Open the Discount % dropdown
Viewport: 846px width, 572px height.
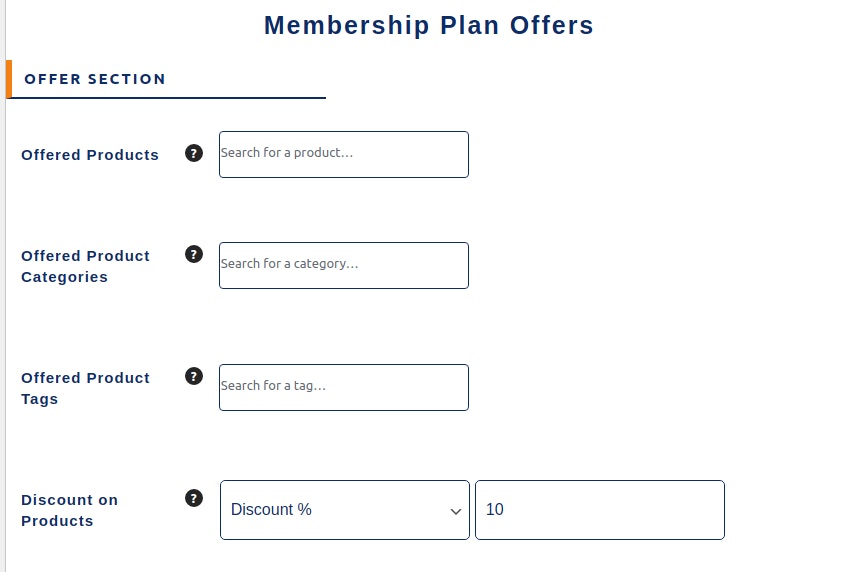pos(345,510)
